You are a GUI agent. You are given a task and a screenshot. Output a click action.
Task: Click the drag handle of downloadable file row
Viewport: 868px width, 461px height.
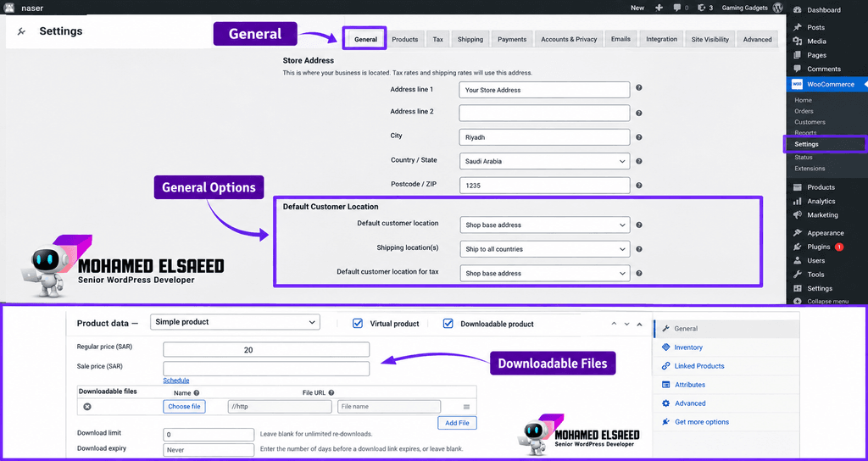467,407
